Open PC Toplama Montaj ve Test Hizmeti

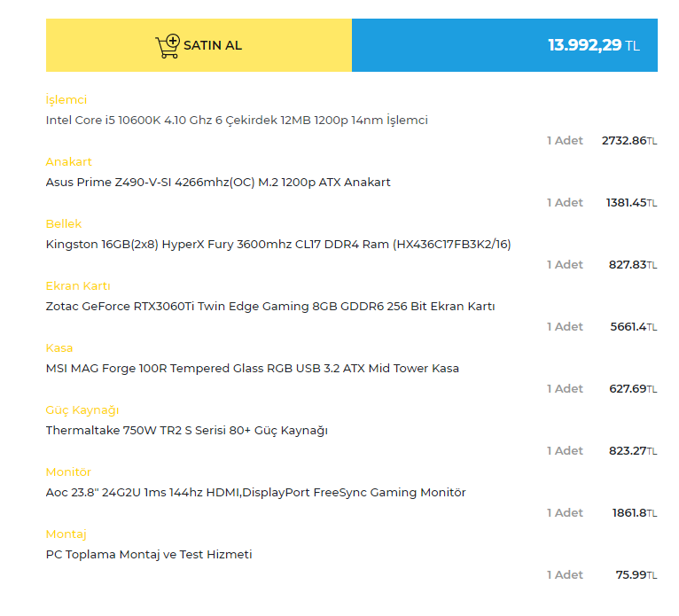tap(149, 555)
